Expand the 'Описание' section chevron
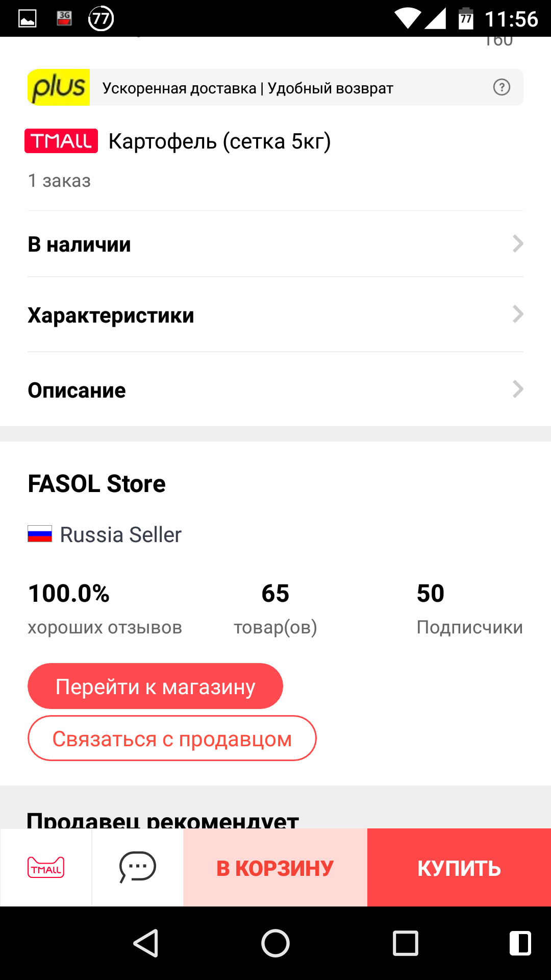The width and height of the screenshot is (551, 980). point(518,389)
